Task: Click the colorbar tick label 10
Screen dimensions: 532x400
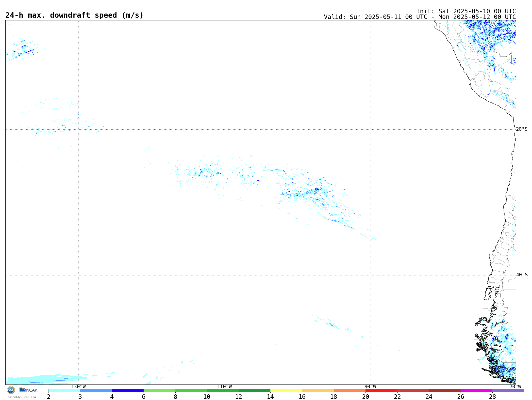Action: (207, 397)
